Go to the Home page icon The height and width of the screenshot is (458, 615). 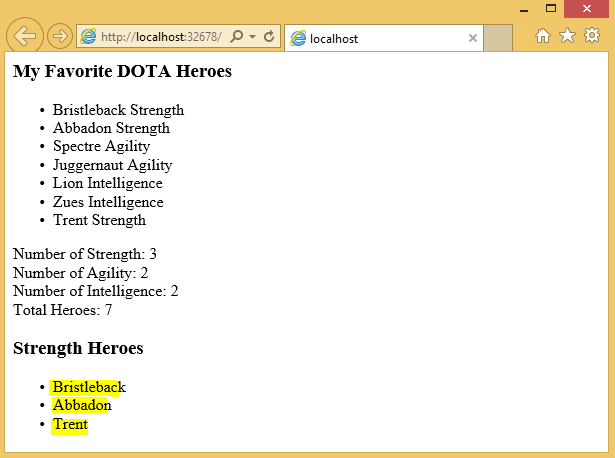(x=543, y=36)
